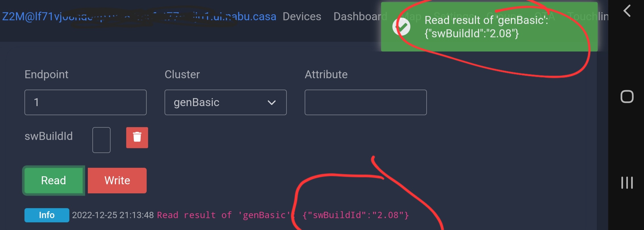Click the blue Info badge
Image resolution: width=644 pixels, height=230 pixels.
pos(47,215)
